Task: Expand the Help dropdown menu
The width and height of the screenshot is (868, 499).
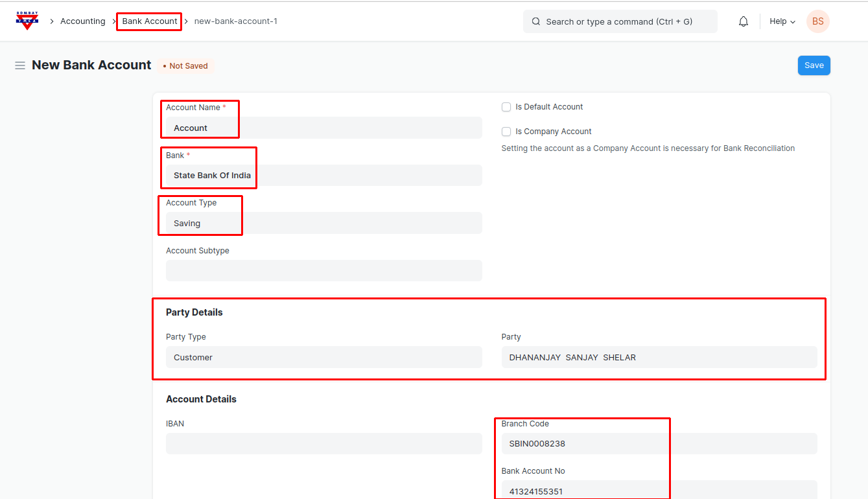Action: tap(782, 21)
